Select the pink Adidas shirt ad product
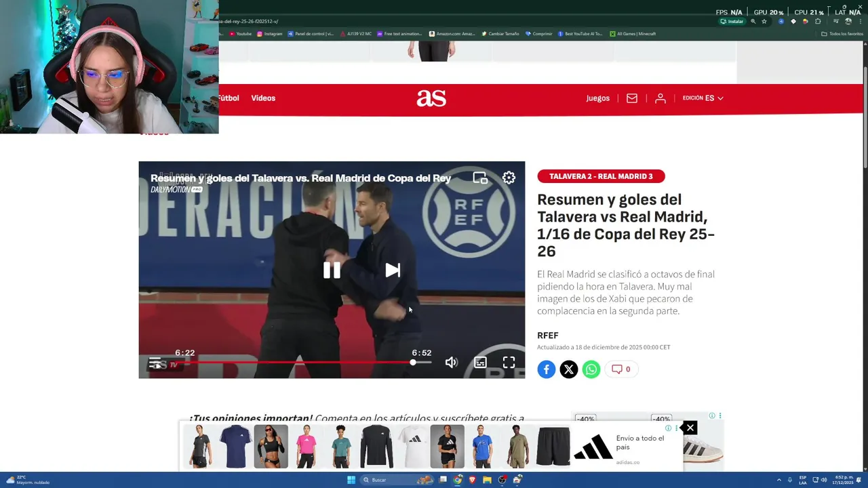The width and height of the screenshot is (868, 488). (x=306, y=447)
